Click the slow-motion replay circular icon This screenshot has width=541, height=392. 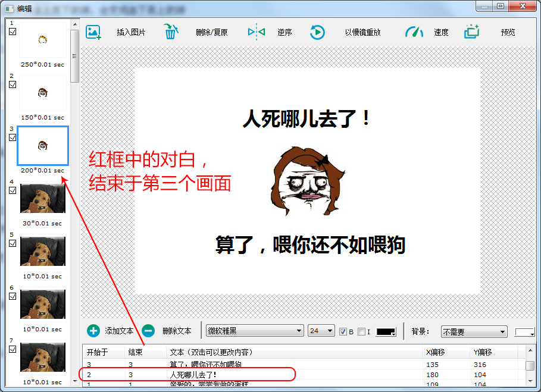coord(317,32)
